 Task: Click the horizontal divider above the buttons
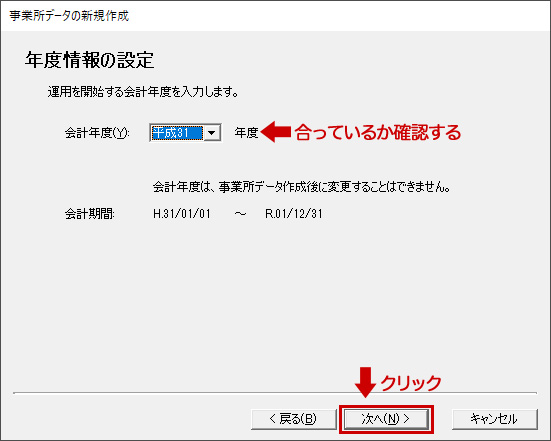point(275,393)
